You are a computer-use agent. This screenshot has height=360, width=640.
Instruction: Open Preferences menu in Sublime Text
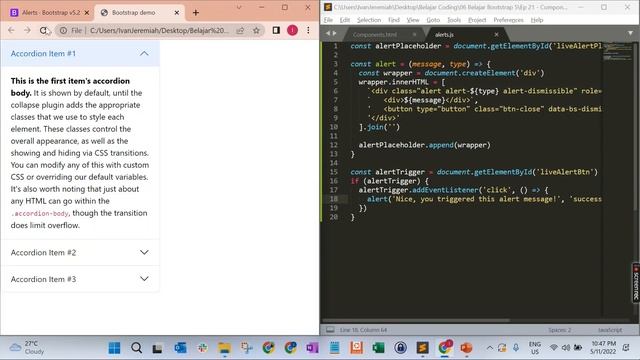click(x=508, y=20)
